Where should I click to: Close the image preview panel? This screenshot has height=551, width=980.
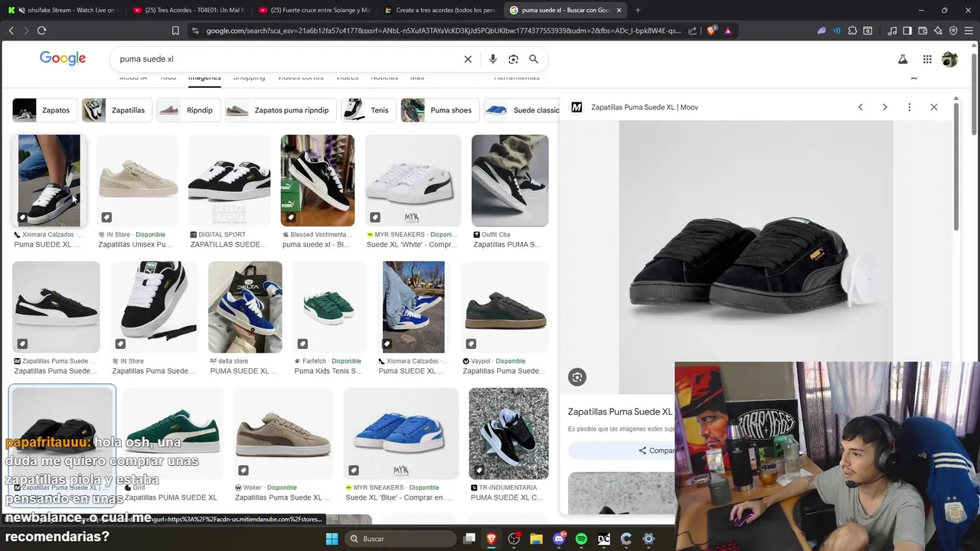point(934,107)
